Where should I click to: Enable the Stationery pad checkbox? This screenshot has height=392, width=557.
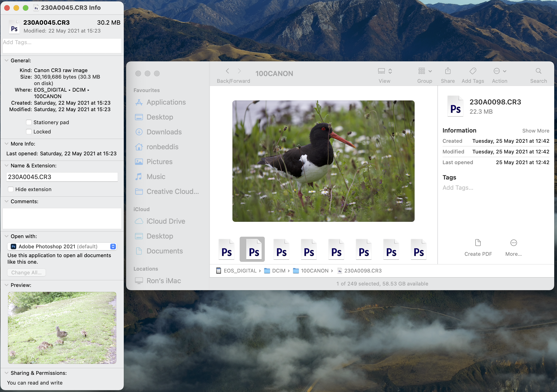(29, 123)
